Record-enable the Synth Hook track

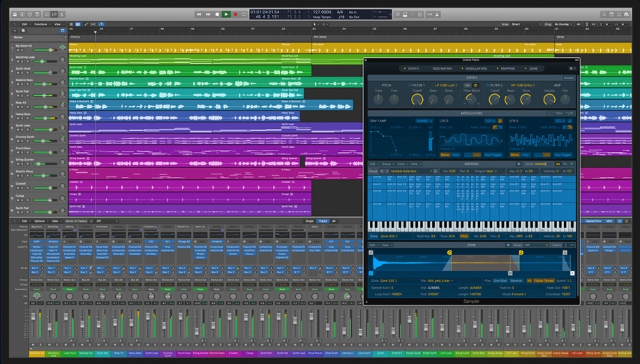[x=27, y=73]
